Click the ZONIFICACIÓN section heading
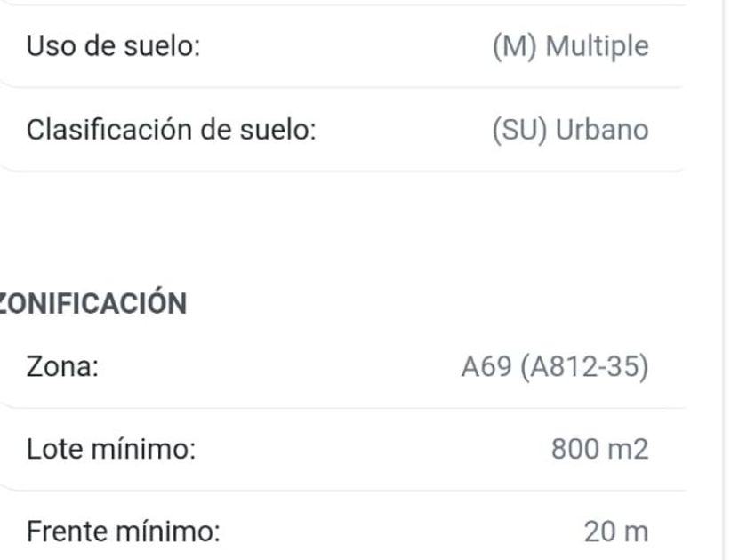The width and height of the screenshot is (747, 560). 93,303
